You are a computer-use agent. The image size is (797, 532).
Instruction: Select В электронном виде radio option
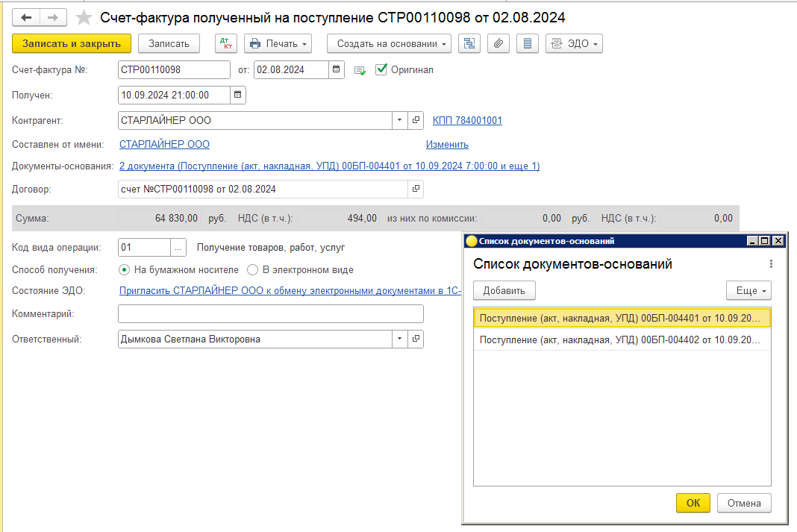click(253, 270)
